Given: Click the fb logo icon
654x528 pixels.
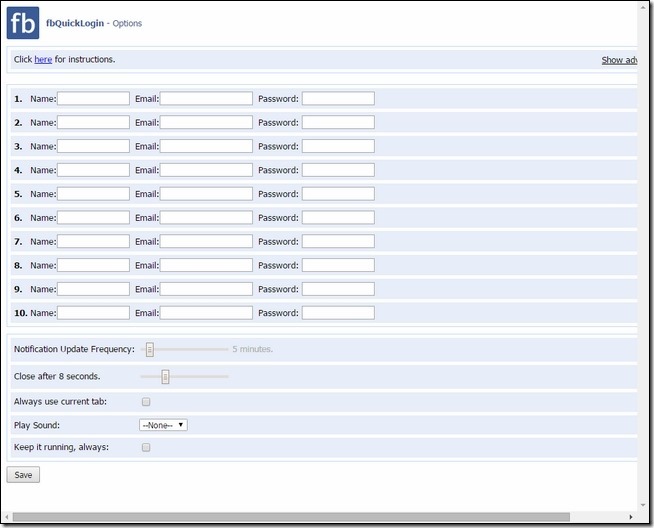Looking at the screenshot, I should (x=23, y=23).
